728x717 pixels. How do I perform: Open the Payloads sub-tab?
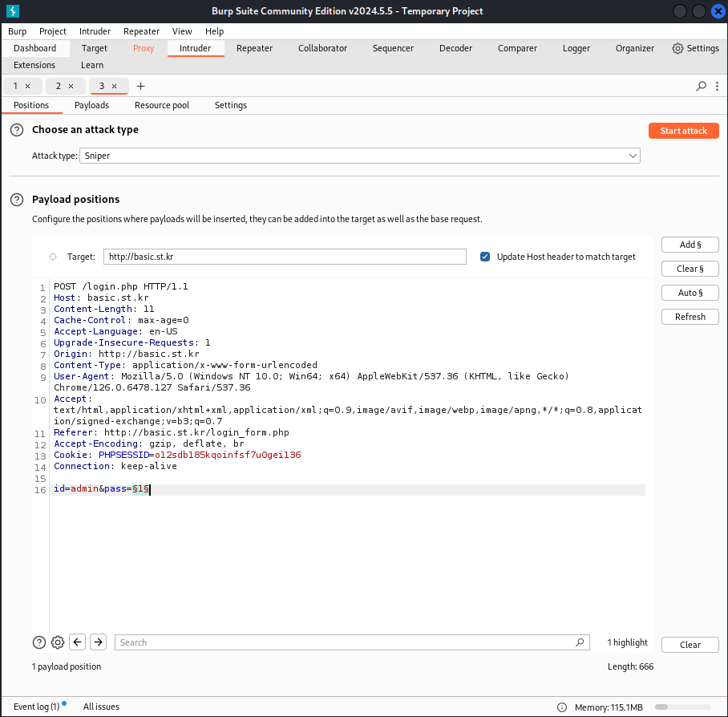(91, 105)
